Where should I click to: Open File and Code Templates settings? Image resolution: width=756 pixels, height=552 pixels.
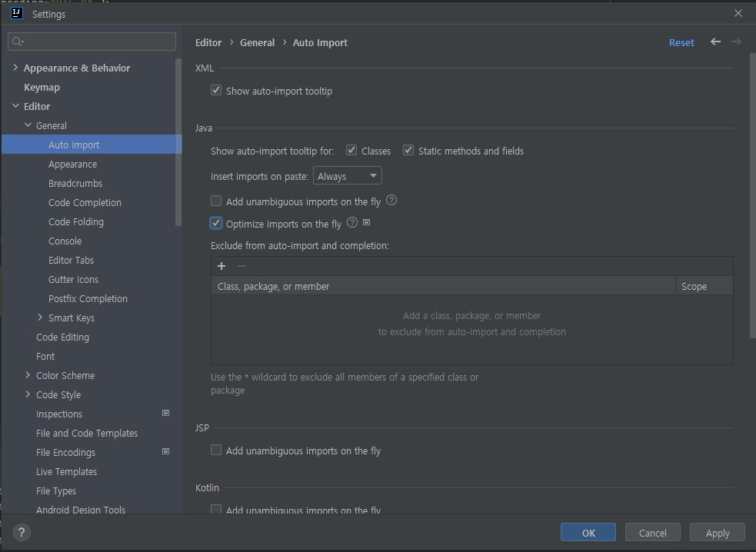click(87, 434)
